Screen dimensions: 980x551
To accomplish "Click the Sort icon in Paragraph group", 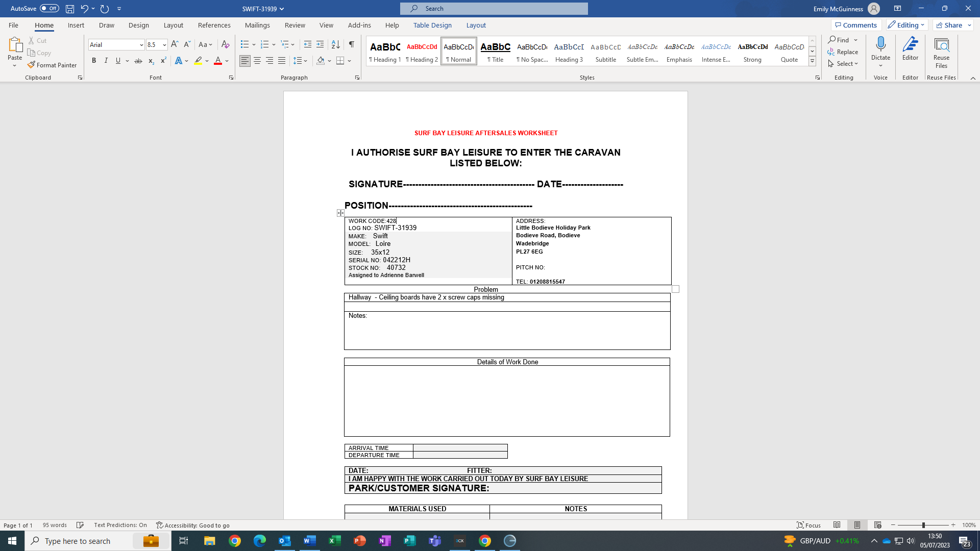I will 335,44.
